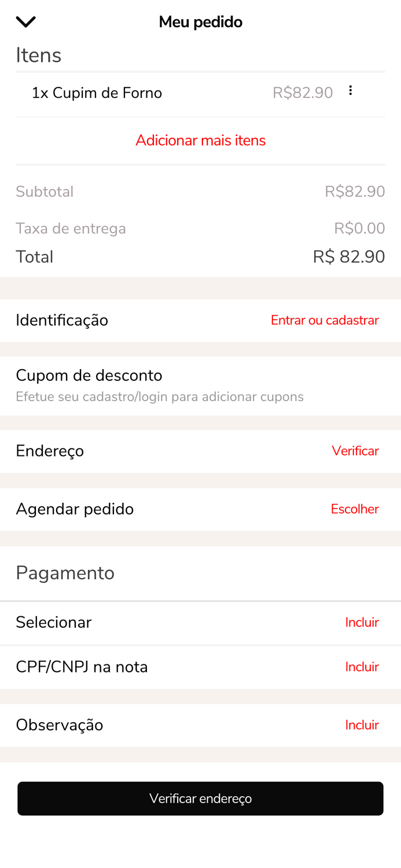Click Incluir to select a payment method
The height and width of the screenshot is (868, 401).
pos(362,623)
